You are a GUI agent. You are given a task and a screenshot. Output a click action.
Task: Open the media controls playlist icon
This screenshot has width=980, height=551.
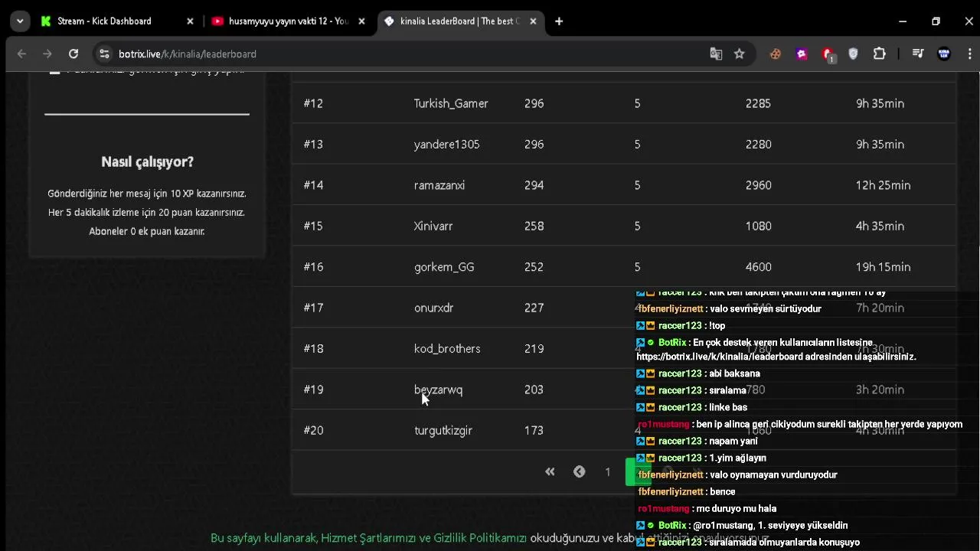[917, 54]
